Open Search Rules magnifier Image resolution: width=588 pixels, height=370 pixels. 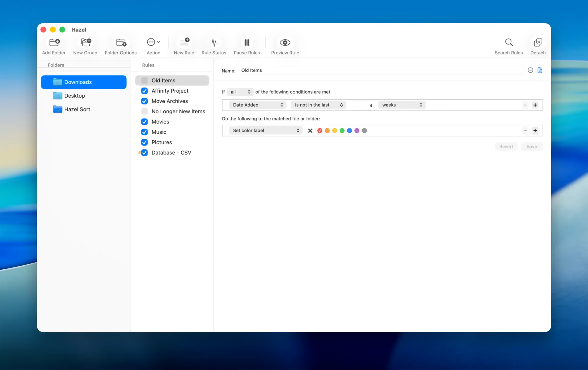coord(509,43)
